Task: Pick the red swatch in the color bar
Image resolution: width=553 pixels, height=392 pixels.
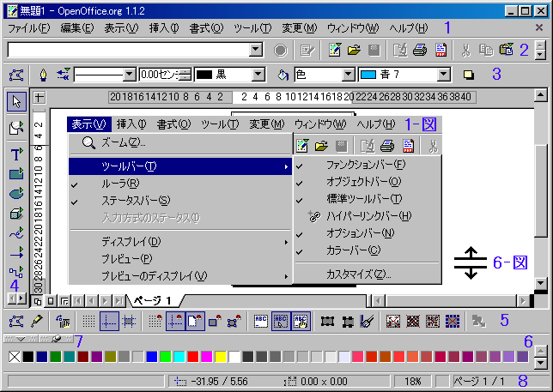Action: (x=193, y=357)
